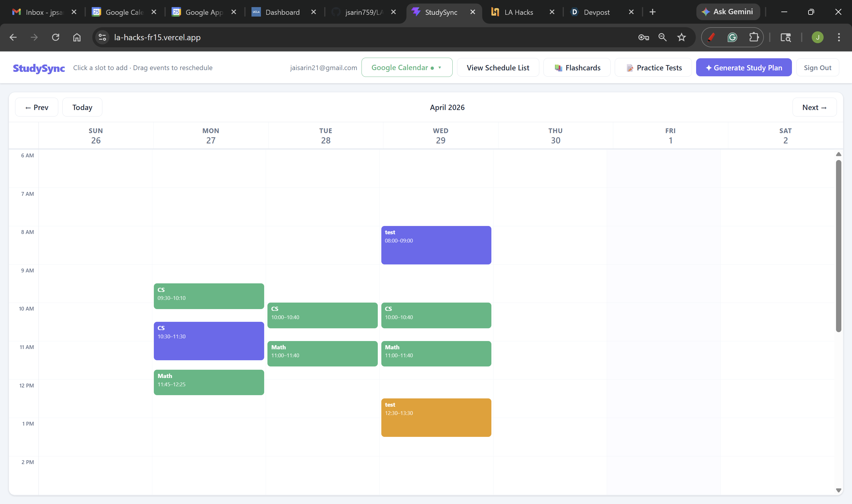Screen dimensions: 852x504
Task: Click Generate Study Plan button
Action: (744, 68)
